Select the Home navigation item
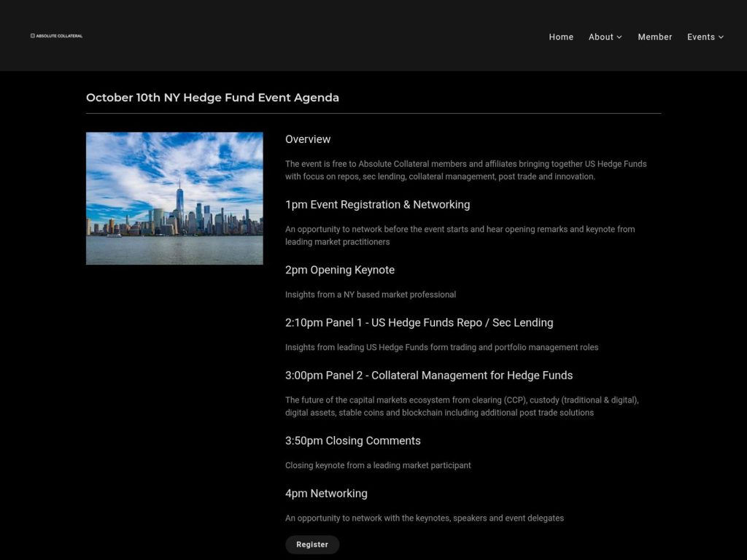Screen dimensions: 747x560 point(561,36)
